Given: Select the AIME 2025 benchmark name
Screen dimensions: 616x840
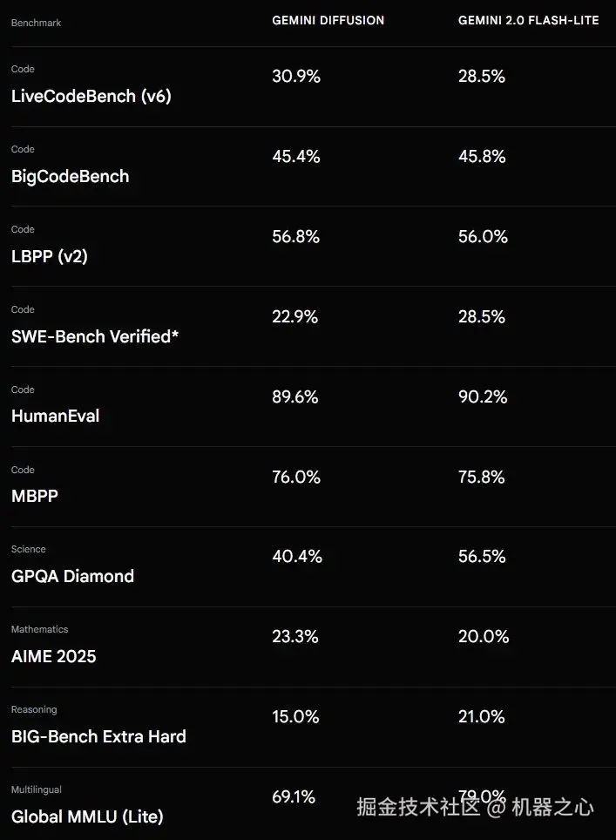Looking at the screenshot, I should 53,656.
